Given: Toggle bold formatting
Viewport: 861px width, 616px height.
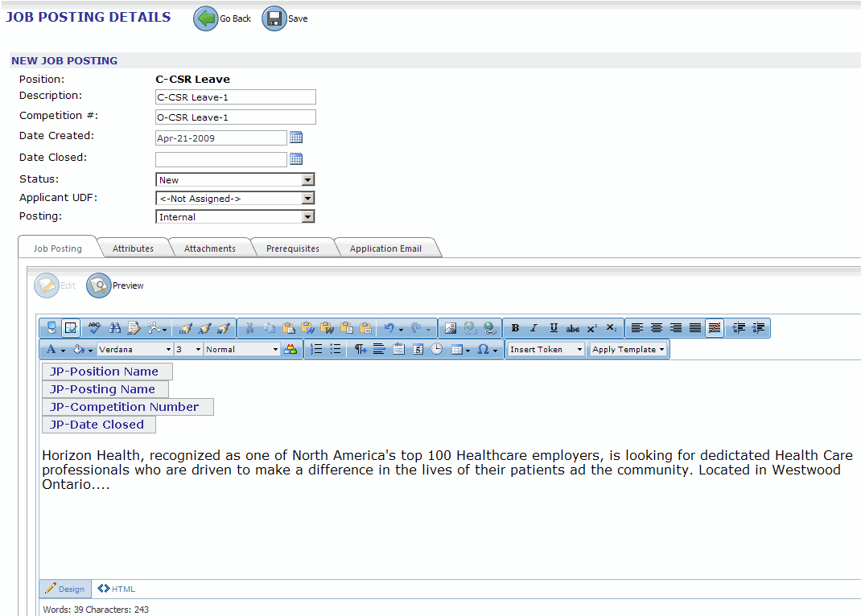Looking at the screenshot, I should click(x=515, y=328).
